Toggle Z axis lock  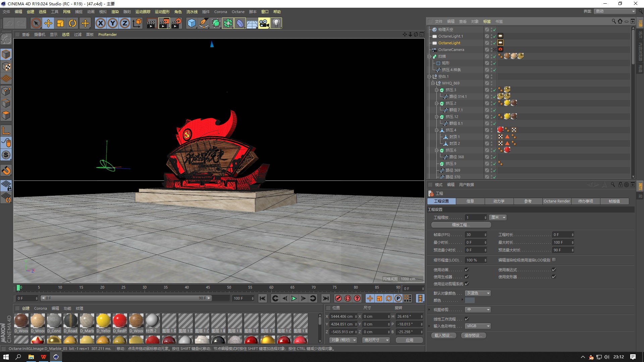pyautogui.click(x=125, y=23)
